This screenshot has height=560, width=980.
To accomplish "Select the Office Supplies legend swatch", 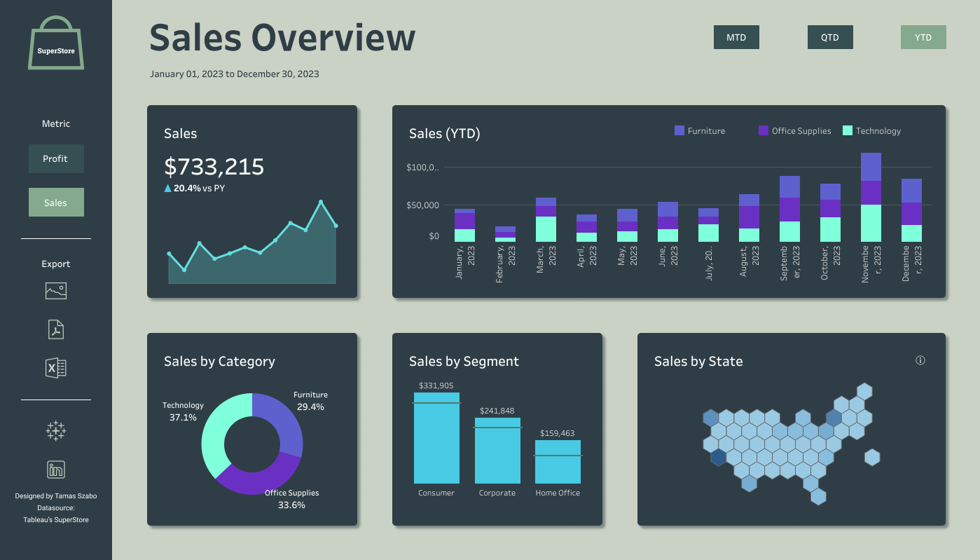I will [x=763, y=130].
